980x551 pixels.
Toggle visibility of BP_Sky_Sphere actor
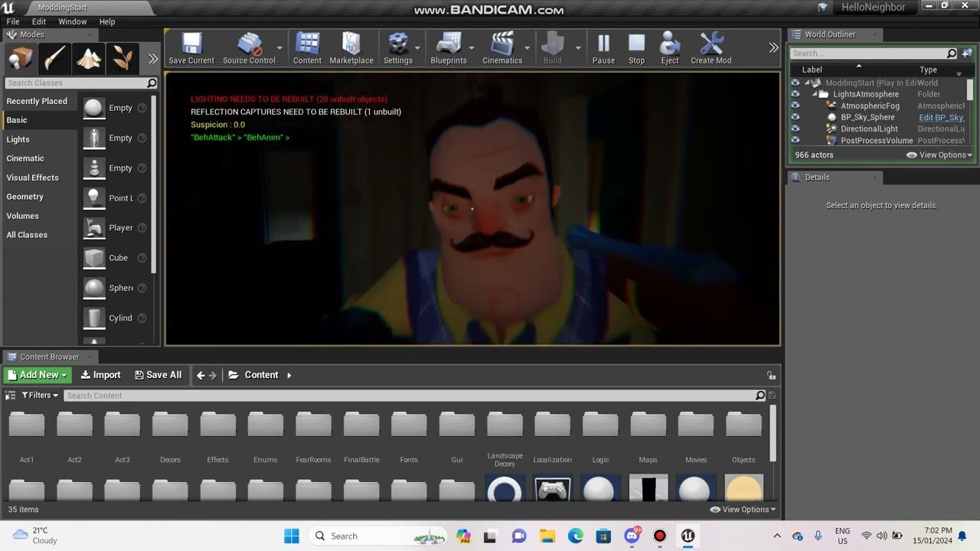tap(795, 117)
